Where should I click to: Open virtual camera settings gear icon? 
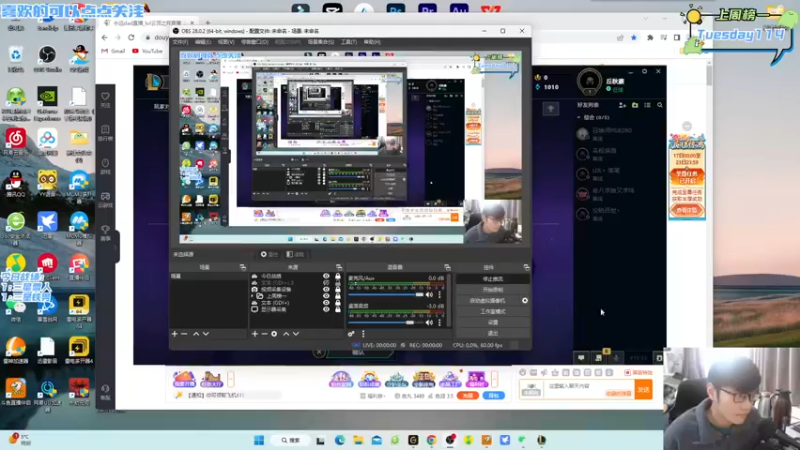tap(524, 301)
